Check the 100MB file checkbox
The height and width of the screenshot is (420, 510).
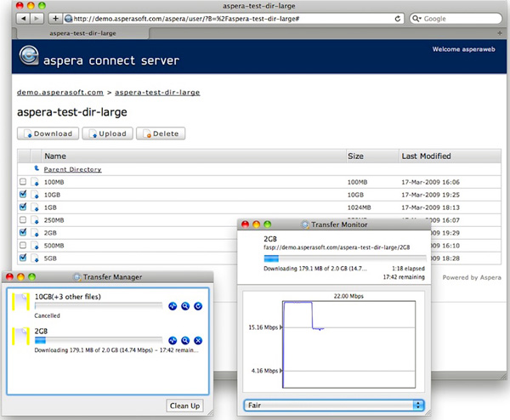23,182
